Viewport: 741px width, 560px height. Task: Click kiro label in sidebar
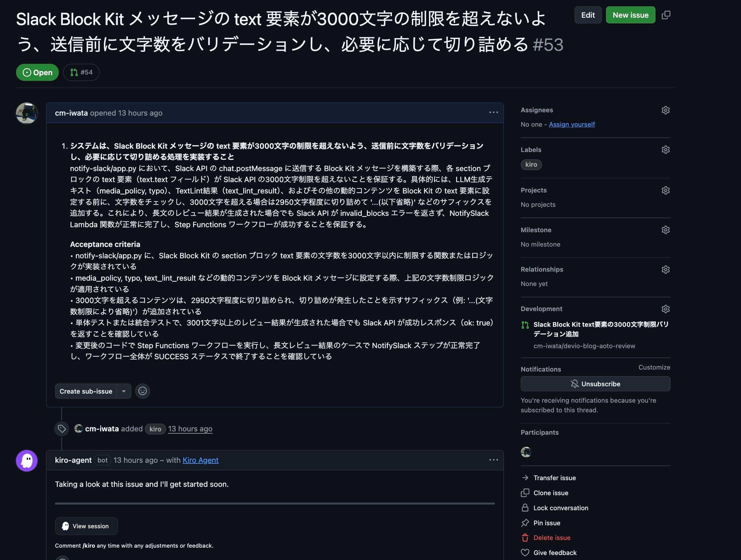click(x=531, y=164)
